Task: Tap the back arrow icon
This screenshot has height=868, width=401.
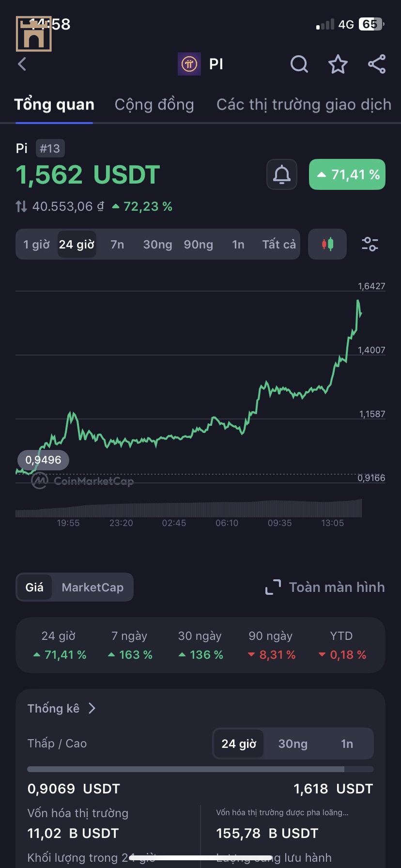Action: point(22,64)
